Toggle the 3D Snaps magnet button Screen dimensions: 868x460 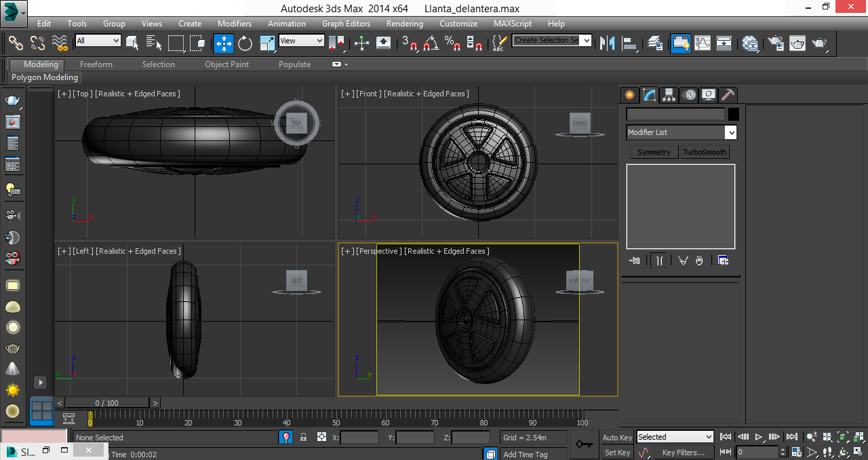click(x=410, y=43)
